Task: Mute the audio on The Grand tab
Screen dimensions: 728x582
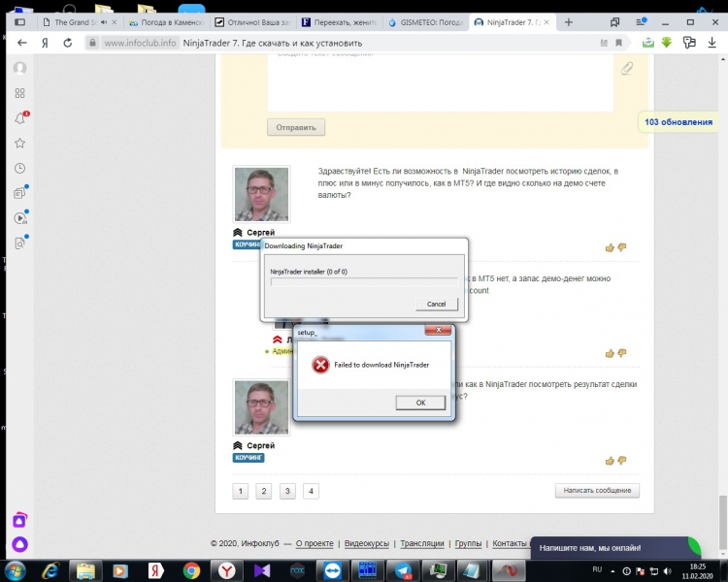Action: click(104, 21)
